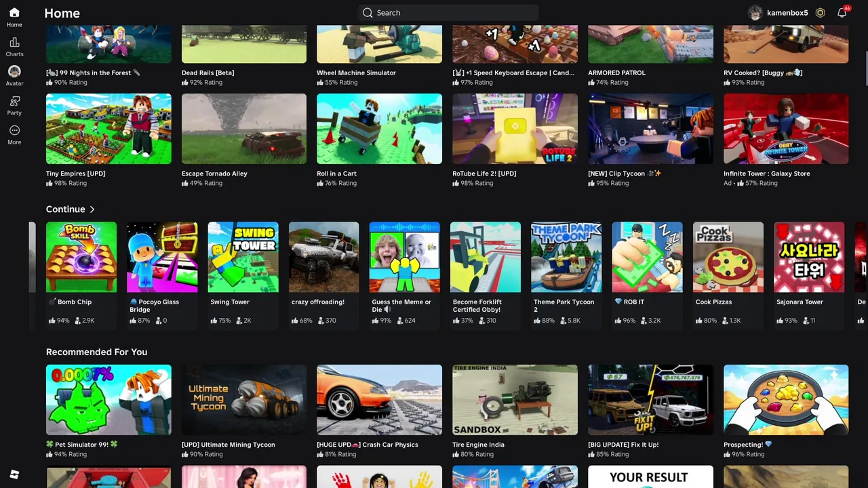Open the Pocoyo Glass Bridge game icon
The image size is (868, 488).
point(162,257)
